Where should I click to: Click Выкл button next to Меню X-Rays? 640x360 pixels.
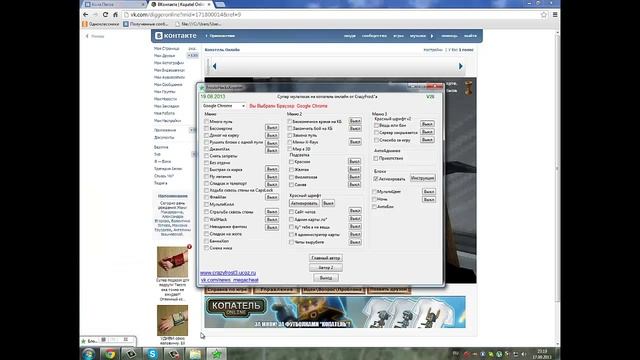point(355,142)
